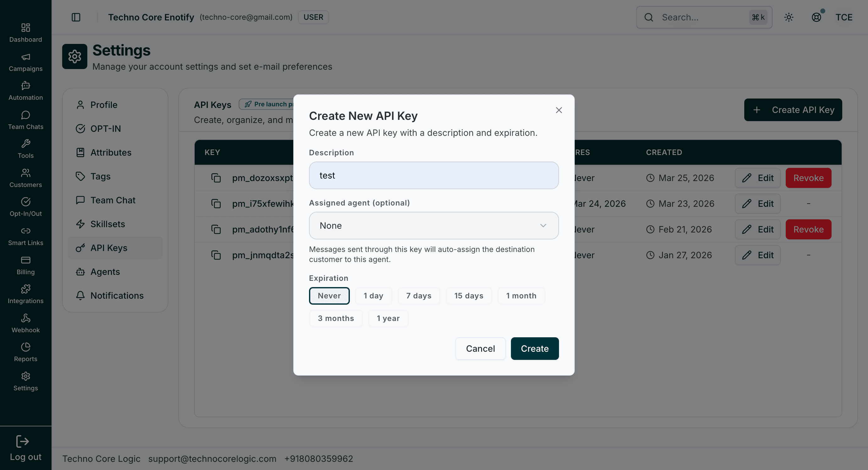
Task: Open Integrations puzzle icon
Action: pyautogui.click(x=26, y=289)
